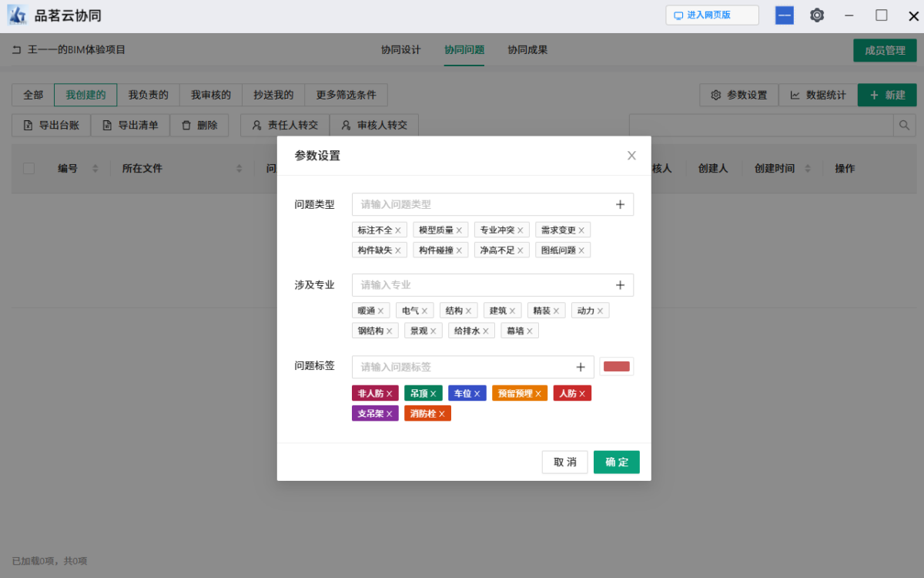Viewport: 924px width, 578px height.
Task: Select the 删除 delete icon
Action: (x=183, y=125)
